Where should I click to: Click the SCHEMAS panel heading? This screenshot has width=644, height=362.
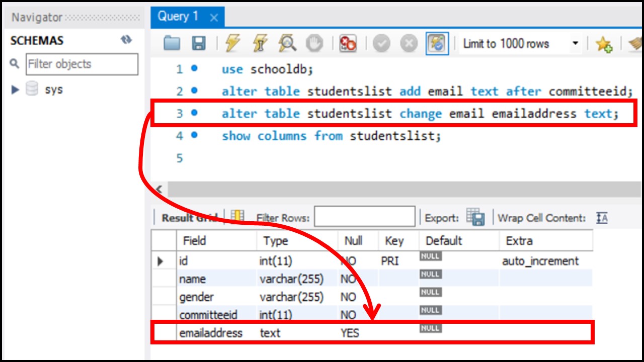[x=37, y=41]
